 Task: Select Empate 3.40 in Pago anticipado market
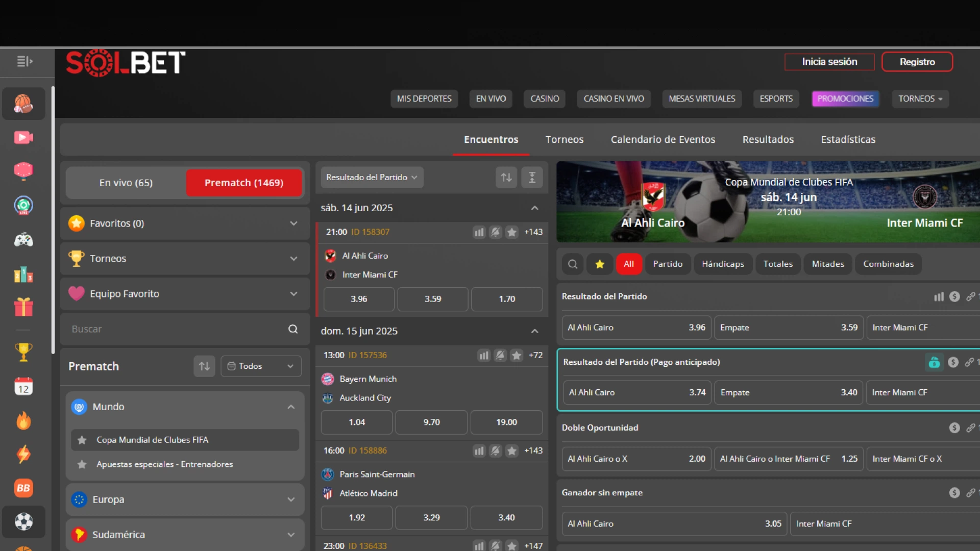click(789, 392)
